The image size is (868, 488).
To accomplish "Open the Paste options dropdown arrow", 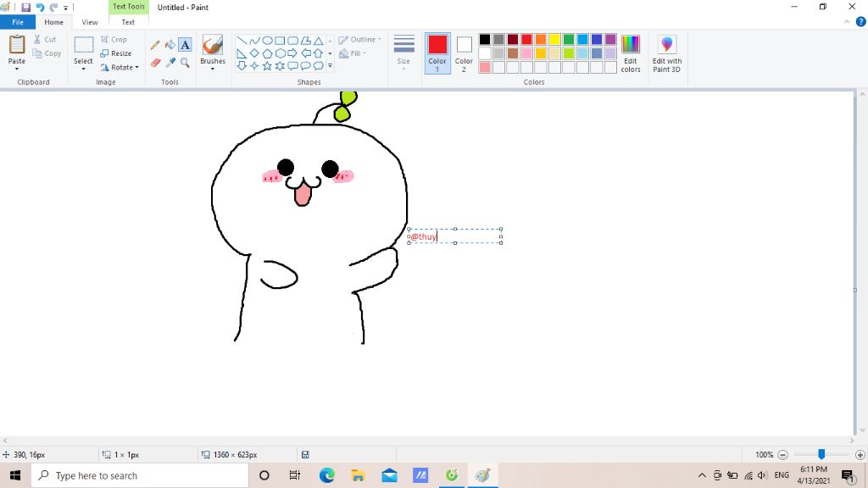I will [x=17, y=69].
